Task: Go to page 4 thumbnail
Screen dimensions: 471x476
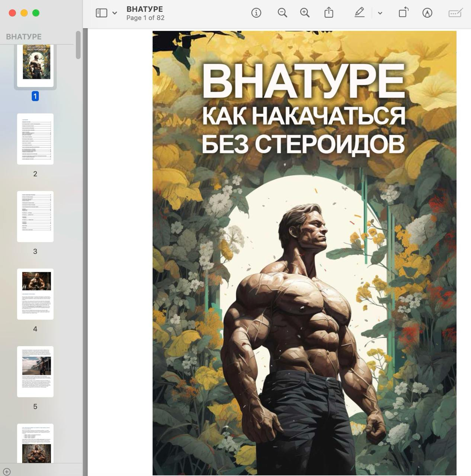Action: pos(35,294)
